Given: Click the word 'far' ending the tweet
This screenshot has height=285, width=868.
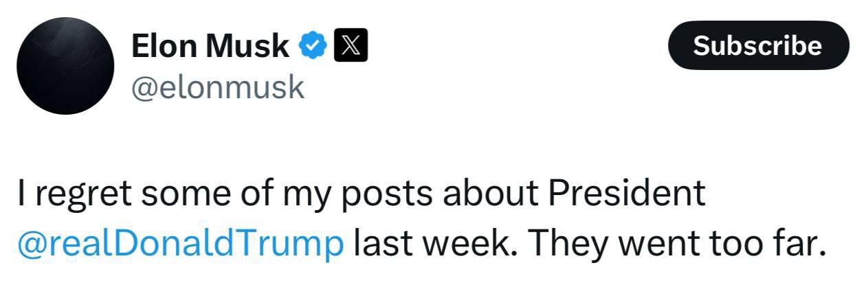Looking at the screenshot, I should pos(792,243).
